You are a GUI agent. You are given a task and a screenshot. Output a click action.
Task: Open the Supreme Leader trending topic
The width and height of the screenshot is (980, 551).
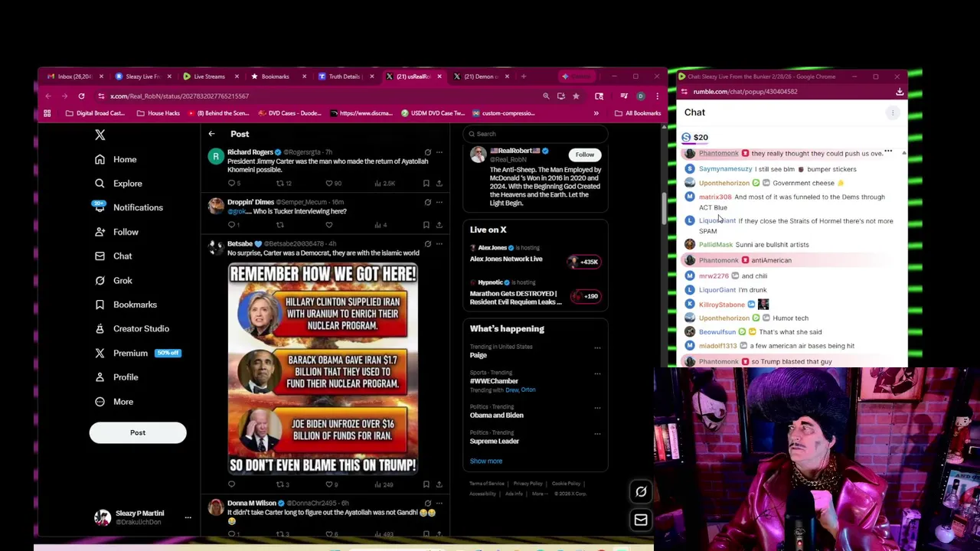click(495, 441)
